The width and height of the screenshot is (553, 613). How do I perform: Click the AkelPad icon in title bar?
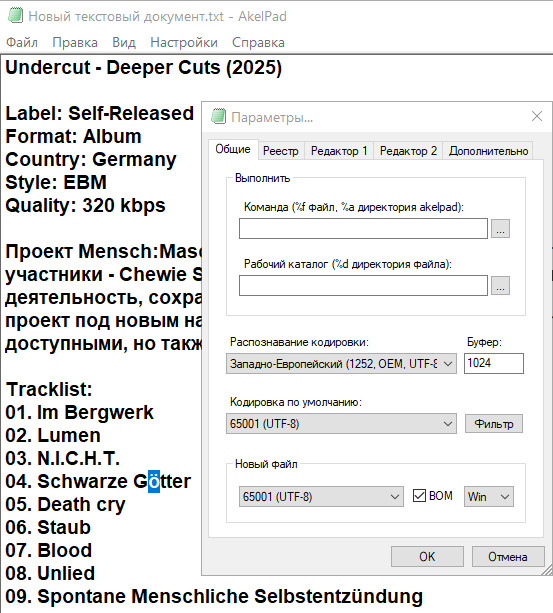tap(16, 16)
